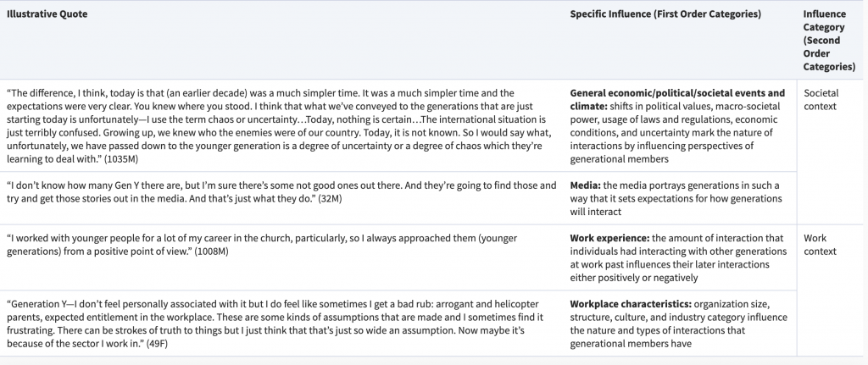Viewport: 868px width, 365px height.
Task: Click the Societal context category cell
Action: 821,100
